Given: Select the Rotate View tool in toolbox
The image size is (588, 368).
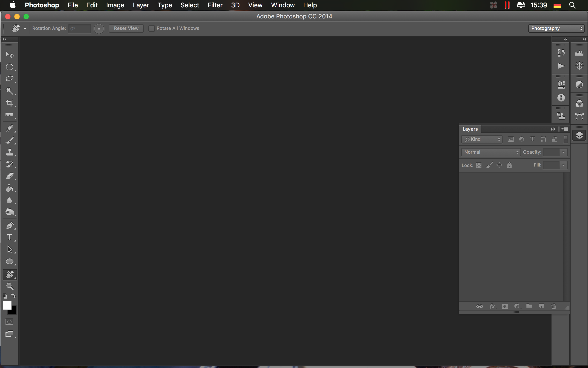Looking at the screenshot, I should click(x=10, y=275).
